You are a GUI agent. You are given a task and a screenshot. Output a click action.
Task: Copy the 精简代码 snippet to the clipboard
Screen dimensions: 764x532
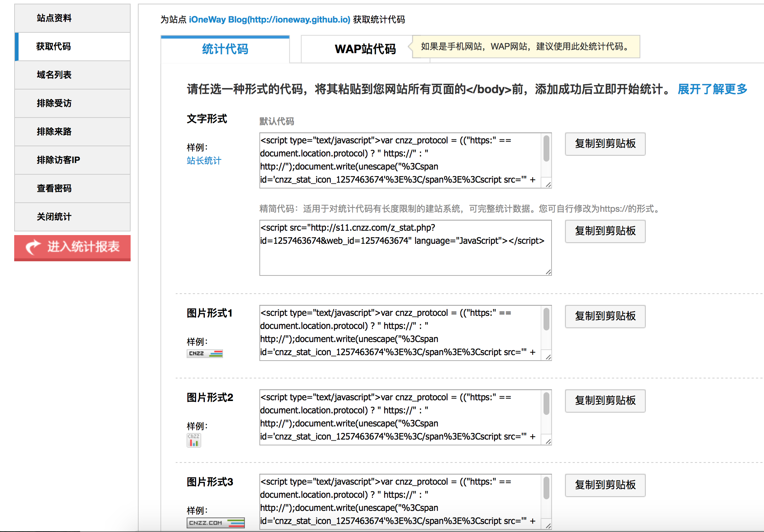click(605, 231)
